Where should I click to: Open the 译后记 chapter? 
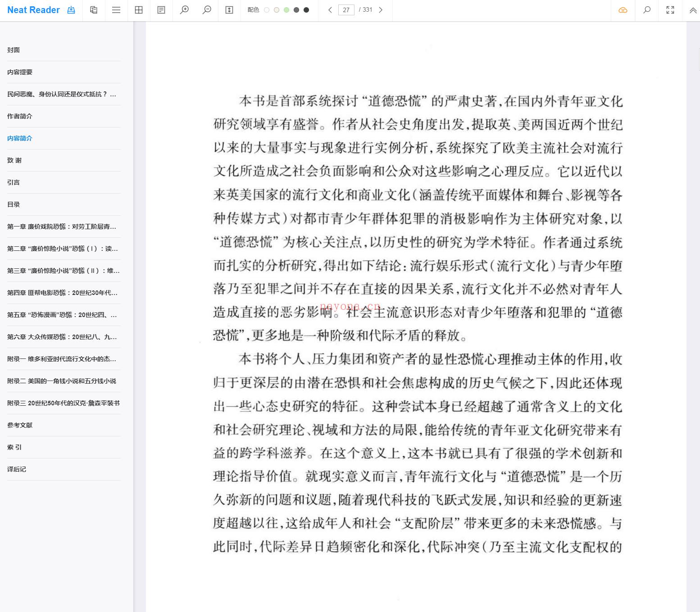tap(17, 469)
